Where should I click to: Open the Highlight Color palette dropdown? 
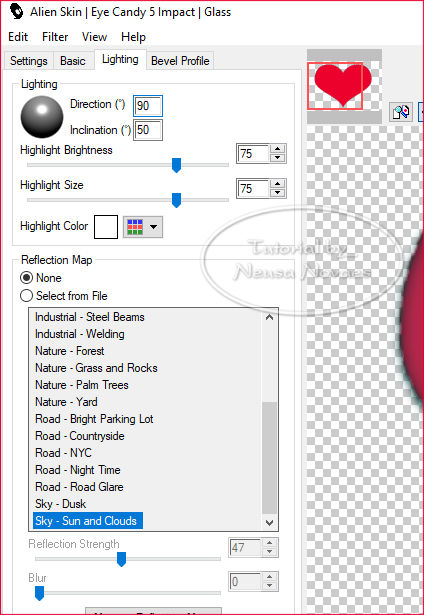click(143, 227)
